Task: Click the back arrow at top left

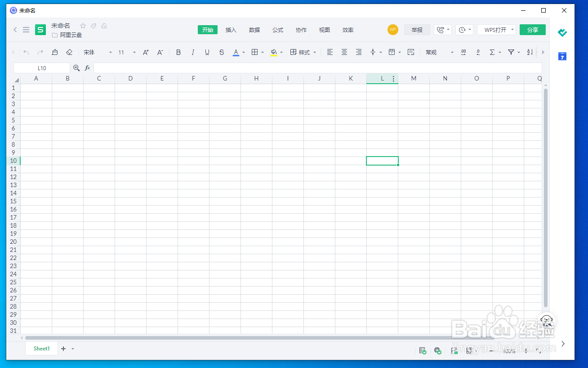Action: 15,30
